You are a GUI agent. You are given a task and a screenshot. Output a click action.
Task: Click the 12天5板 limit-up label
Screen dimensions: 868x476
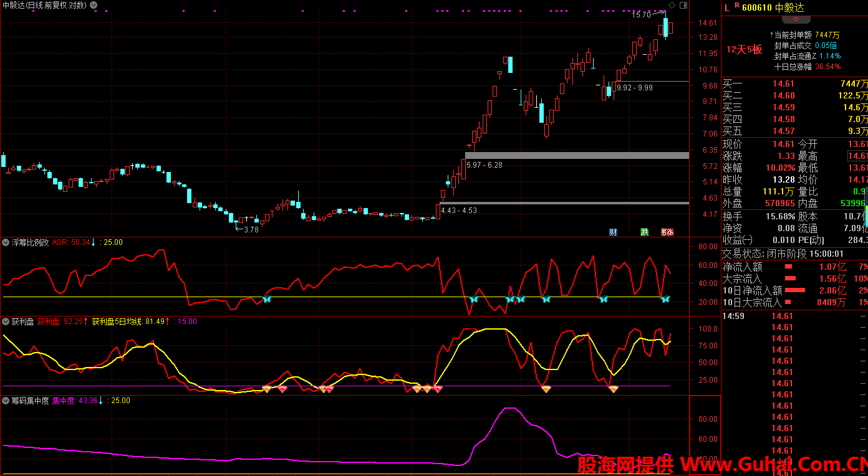(x=744, y=50)
